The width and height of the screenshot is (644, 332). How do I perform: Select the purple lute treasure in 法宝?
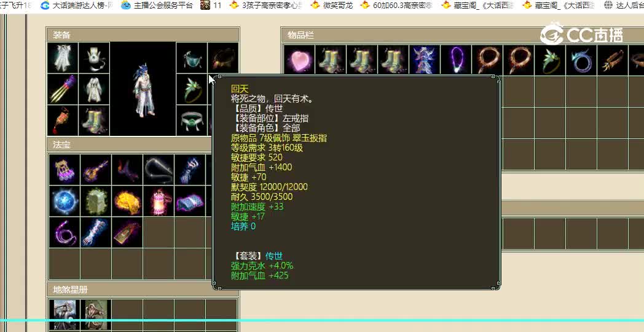(x=96, y=170)
